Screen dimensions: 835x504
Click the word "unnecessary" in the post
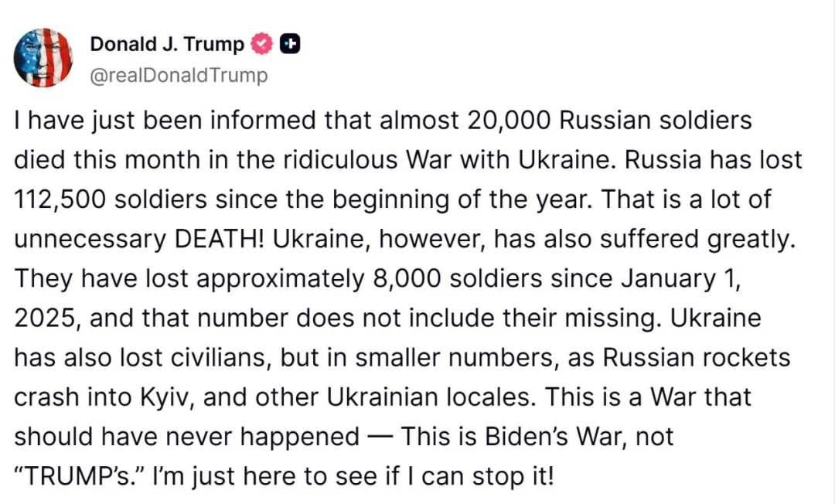coord(90,240)
